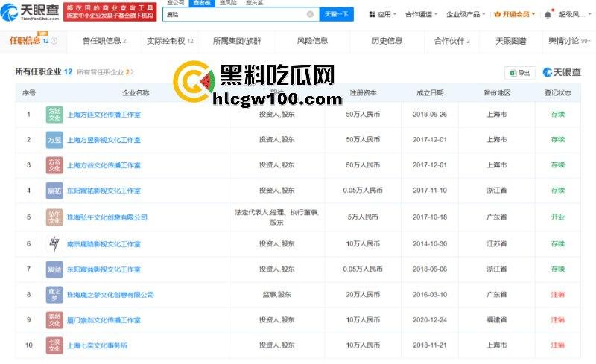Open the notification bell icon

click(548, 14)
